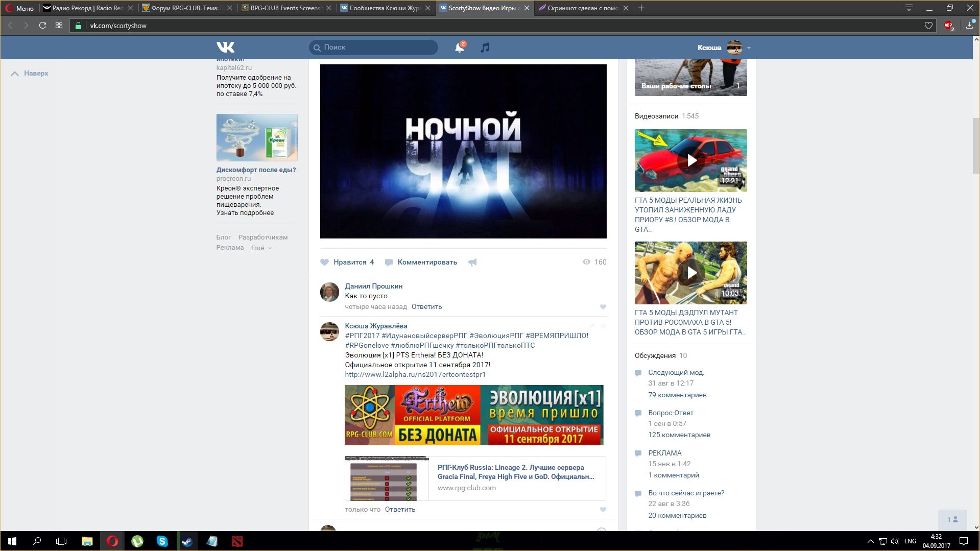
Task: Click the post view-count eye icon
Action: (586, 262)
